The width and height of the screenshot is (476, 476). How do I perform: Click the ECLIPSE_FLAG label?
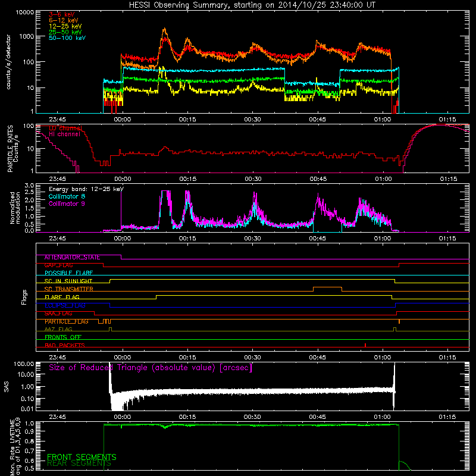coord(65,305)
